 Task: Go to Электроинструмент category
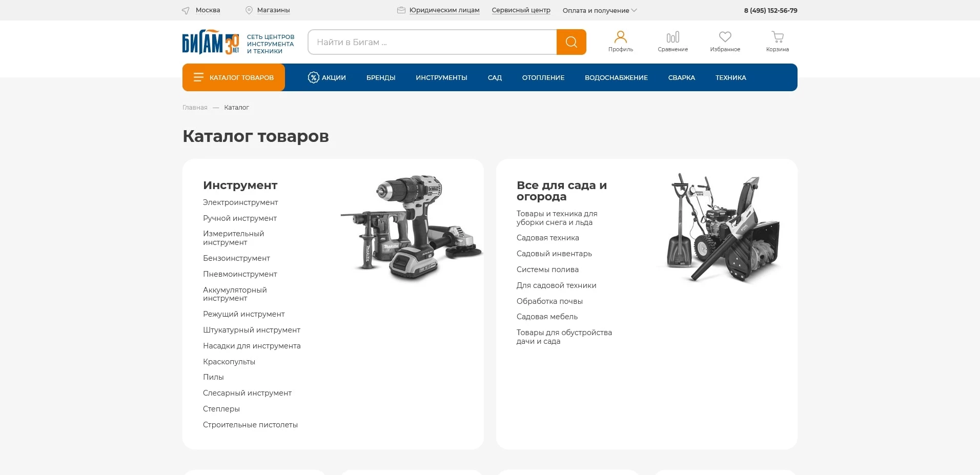click(x=240, y=202)
